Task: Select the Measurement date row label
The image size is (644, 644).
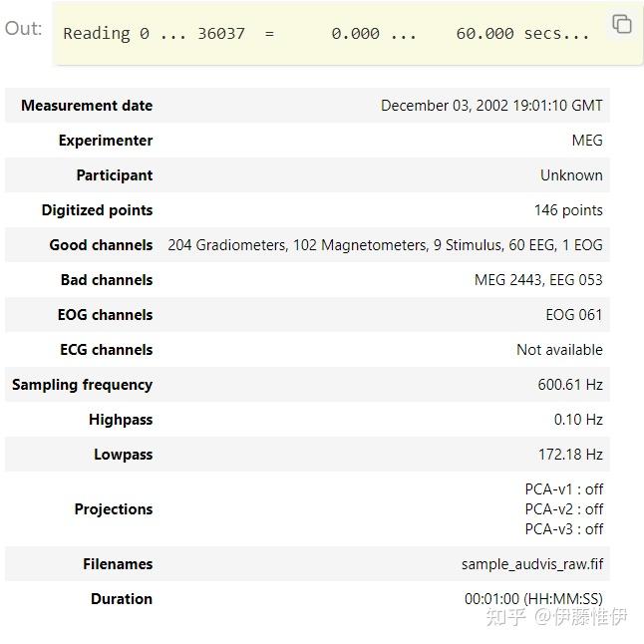Action: [87, 106]
